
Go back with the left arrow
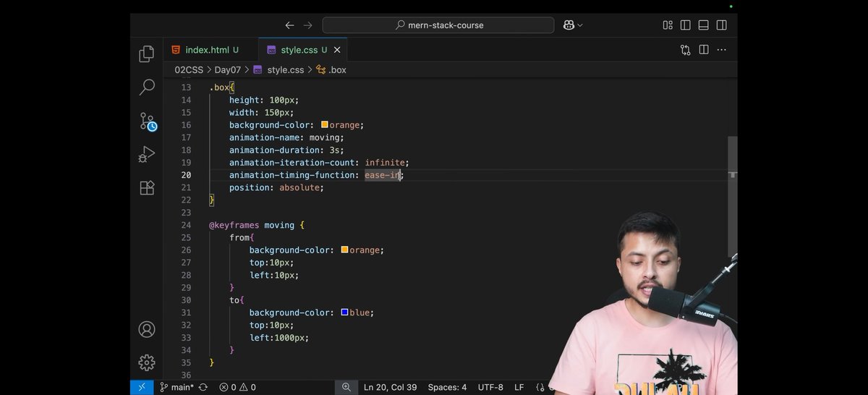click(x=289, y=25)
